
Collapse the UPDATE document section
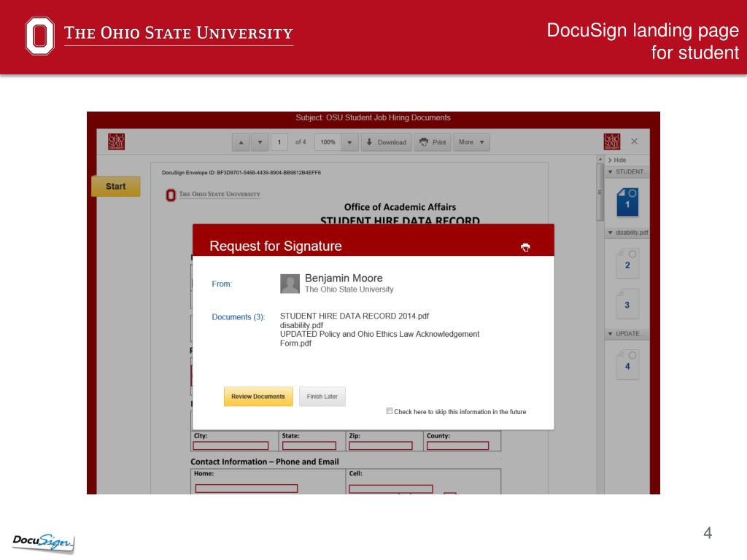611,334
